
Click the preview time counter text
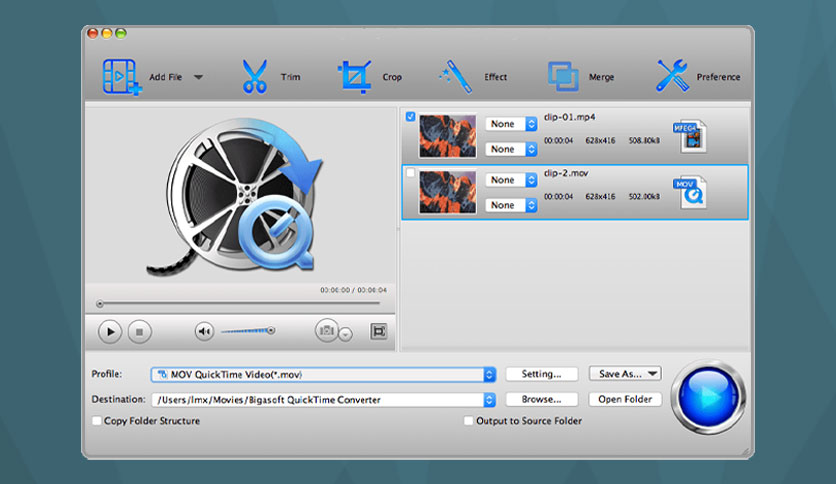click(353, 290)
